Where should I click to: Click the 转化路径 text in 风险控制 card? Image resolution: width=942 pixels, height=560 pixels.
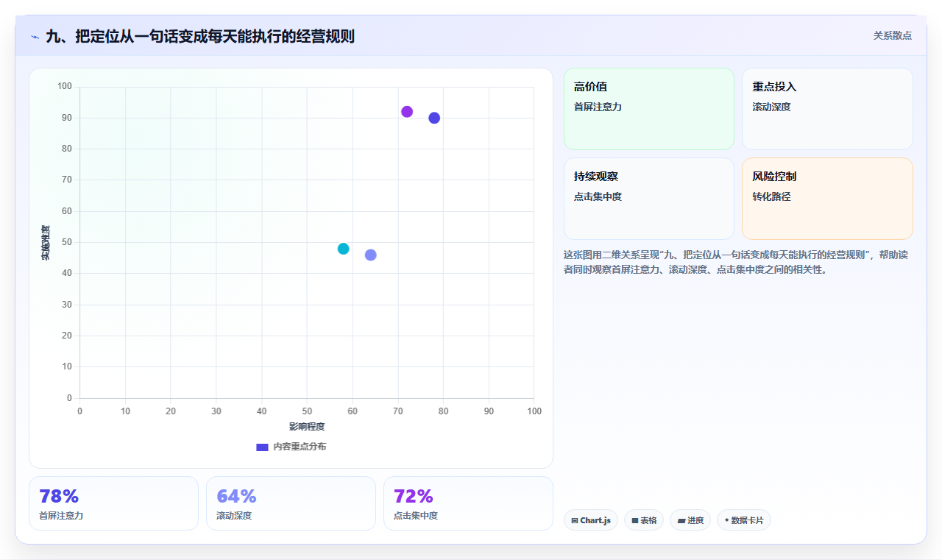point(771,196)
